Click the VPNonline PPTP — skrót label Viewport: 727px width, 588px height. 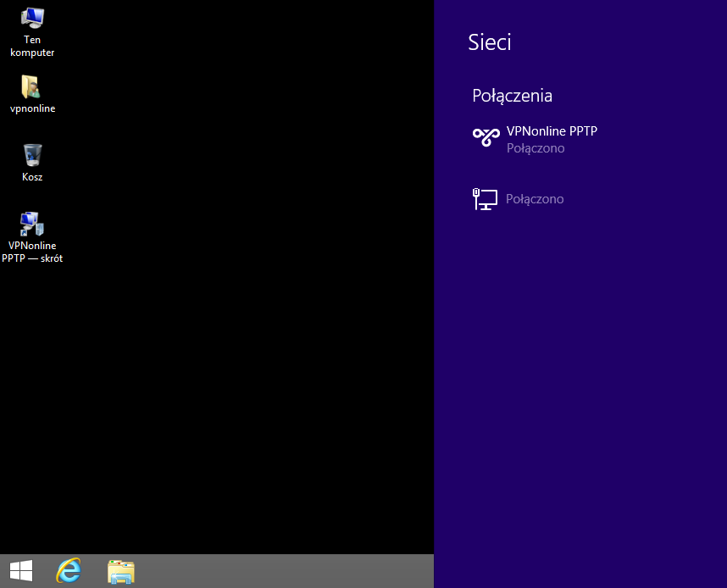click(x=32, y=252)
